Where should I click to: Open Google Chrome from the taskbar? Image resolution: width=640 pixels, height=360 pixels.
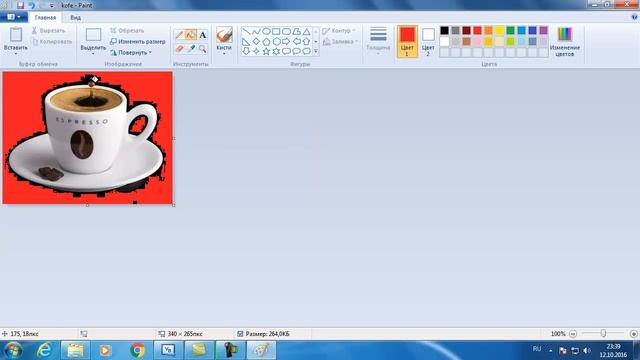pyautogui.click(x=138, y=350)
